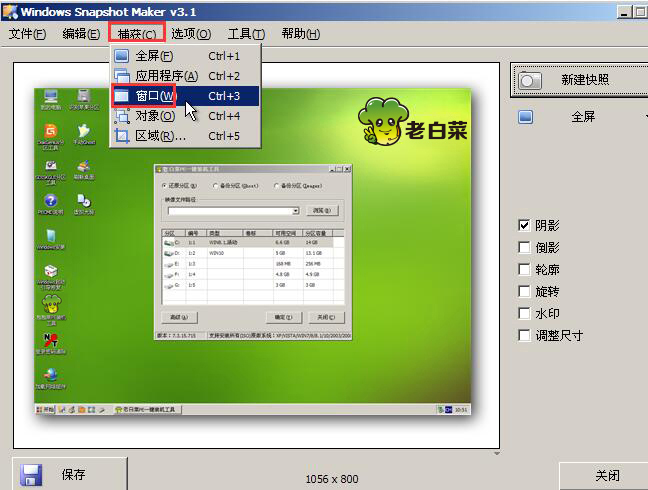The height and width of the screenshot is (490, 648).
Task: Click the 保存 save button
Action: click(x=69, y=474)
